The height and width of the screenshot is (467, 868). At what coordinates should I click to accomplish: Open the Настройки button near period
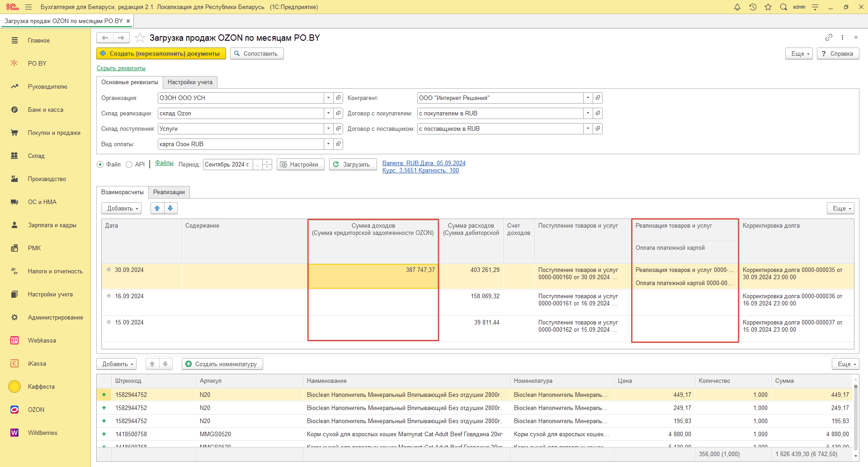[301, 164]
